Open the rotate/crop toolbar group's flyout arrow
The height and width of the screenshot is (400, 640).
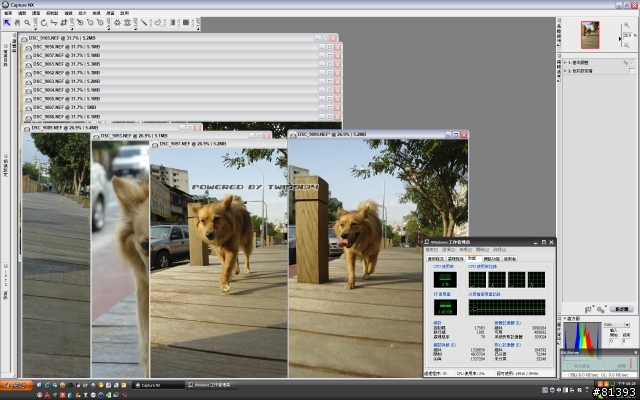tap(72, 29)
